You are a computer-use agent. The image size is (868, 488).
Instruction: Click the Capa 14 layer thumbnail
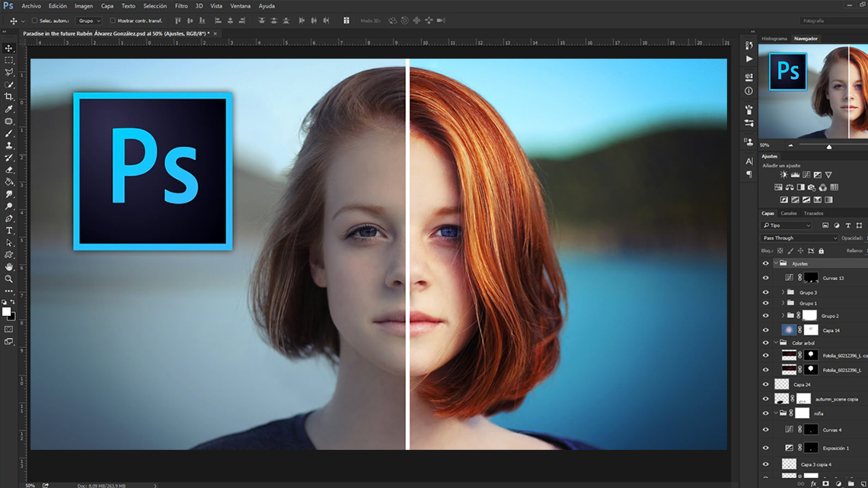click(789, 330)
